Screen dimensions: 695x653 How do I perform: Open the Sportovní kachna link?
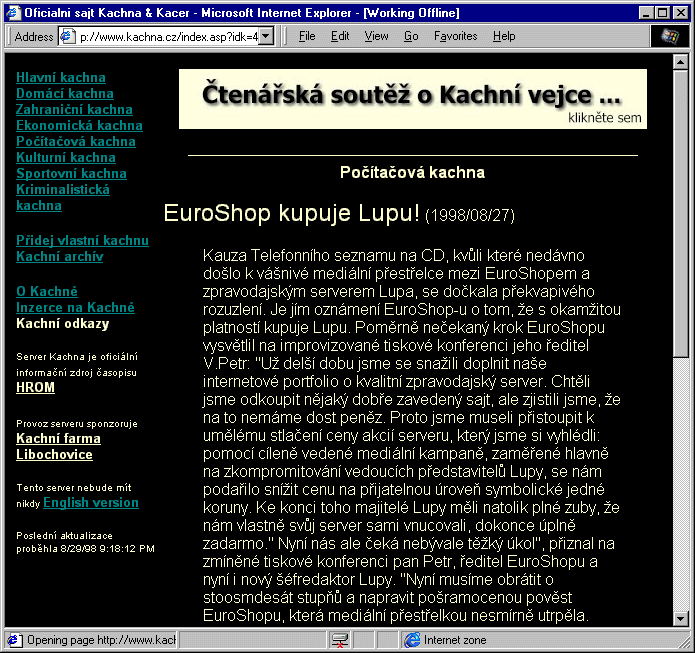71,173
